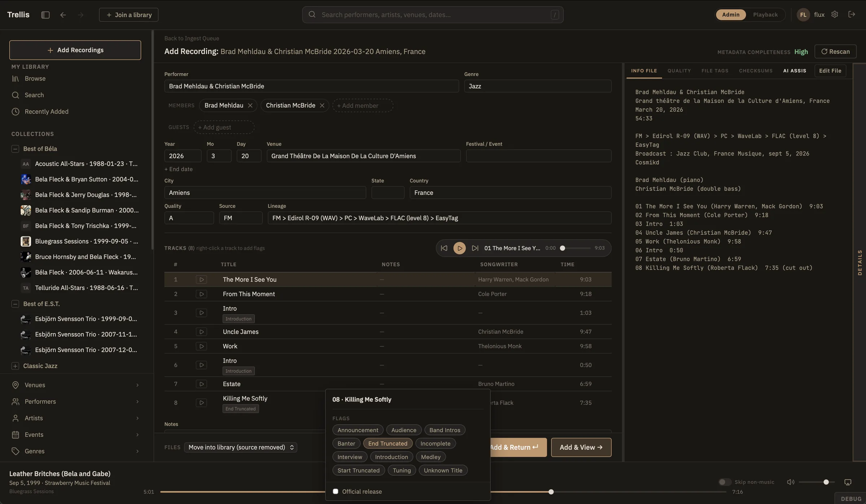Switch to Playback mode
The image size is (866, 504).
click(x=765, y=15)
